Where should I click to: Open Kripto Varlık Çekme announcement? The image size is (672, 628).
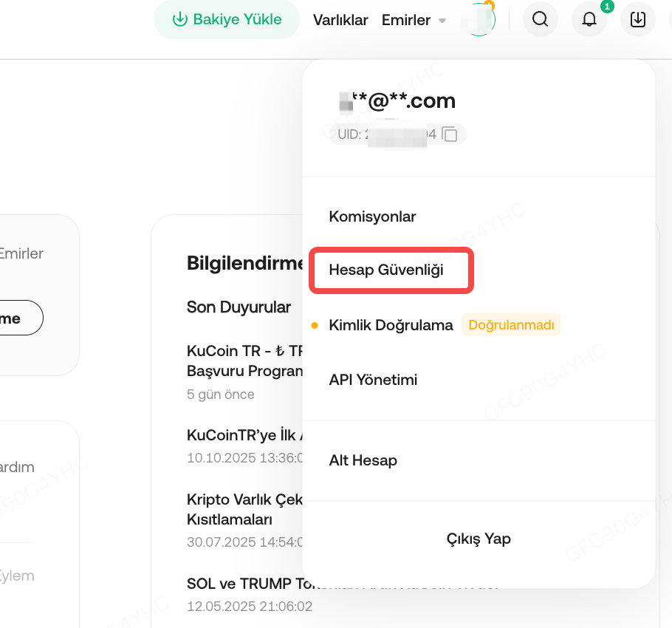tap(244, 499)
